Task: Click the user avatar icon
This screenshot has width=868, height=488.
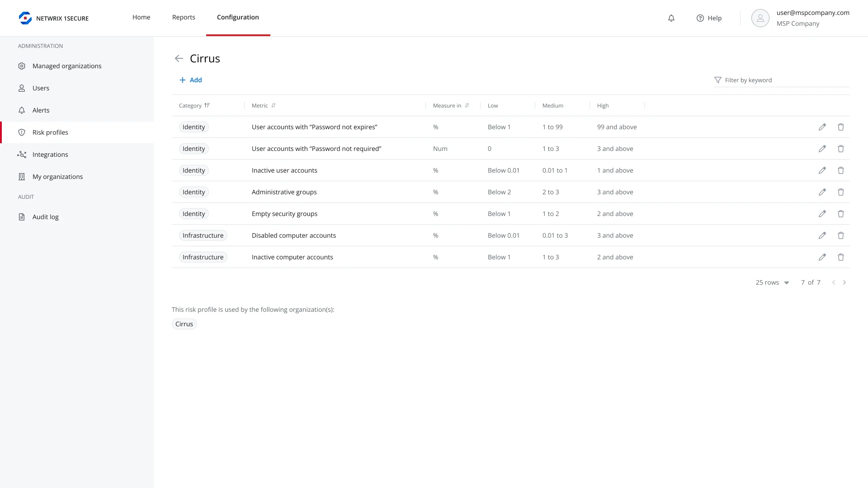Action: click(760, 18)
